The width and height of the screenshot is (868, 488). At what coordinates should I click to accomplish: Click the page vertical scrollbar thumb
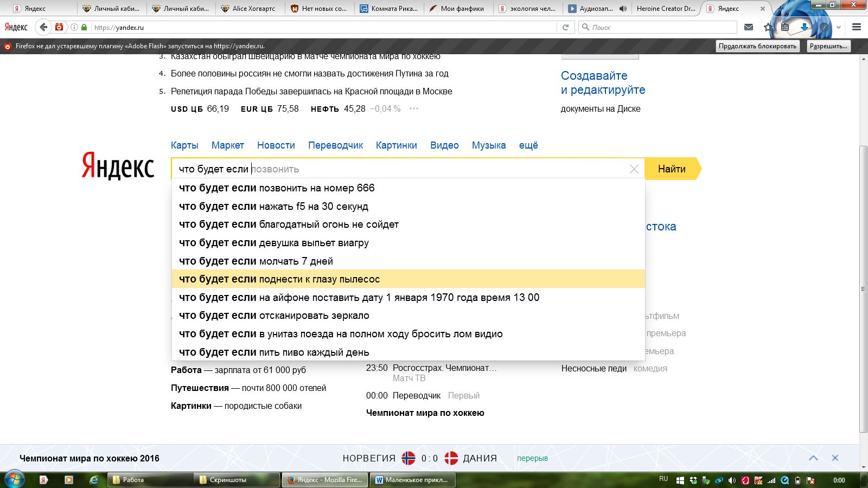pos(863,289)
